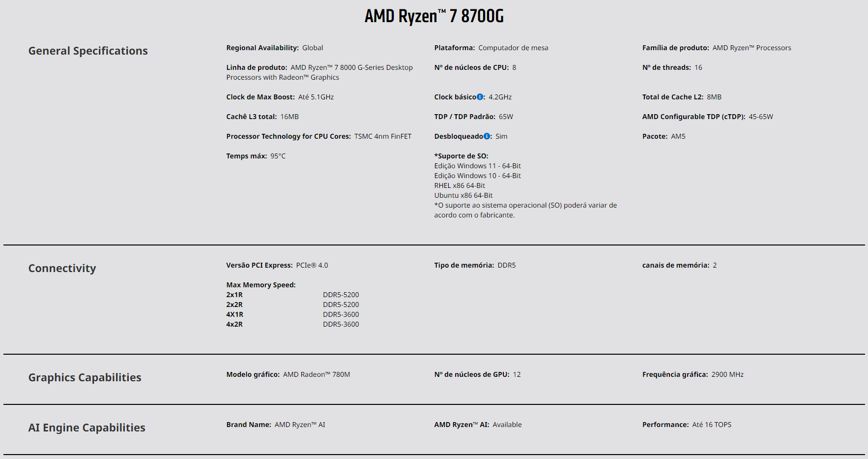Click the canais de memória 2 entry
The image size is (868, 459).
(x=679, y=265)
